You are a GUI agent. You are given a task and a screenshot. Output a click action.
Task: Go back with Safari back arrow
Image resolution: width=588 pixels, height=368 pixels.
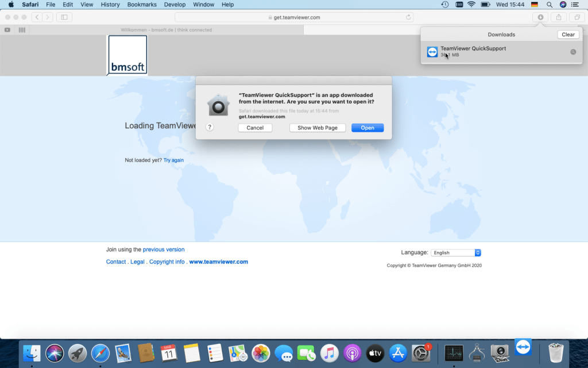click(x=37, y=17)
